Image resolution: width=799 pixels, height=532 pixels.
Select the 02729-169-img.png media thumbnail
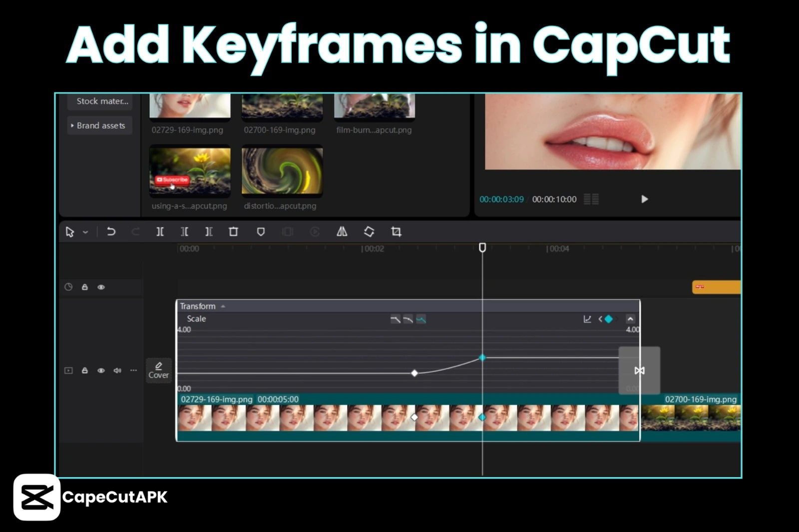pyautogui.click(x=190, y=106)
